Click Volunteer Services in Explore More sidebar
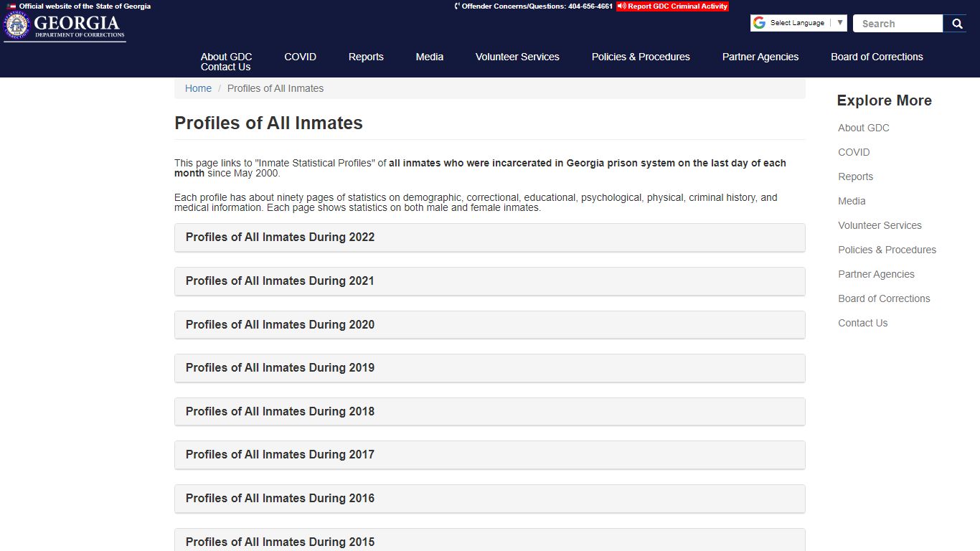 (x=880, y=225)
